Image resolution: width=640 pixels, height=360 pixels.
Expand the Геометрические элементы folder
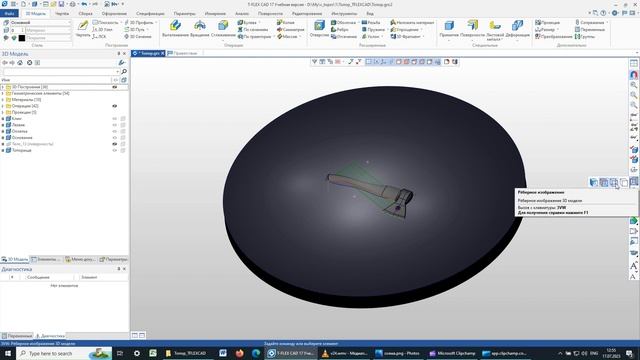point(3,93)
